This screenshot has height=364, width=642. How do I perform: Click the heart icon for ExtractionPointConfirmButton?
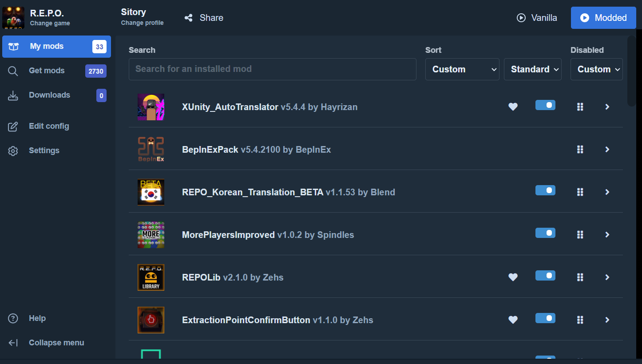(x=513, y=320)
